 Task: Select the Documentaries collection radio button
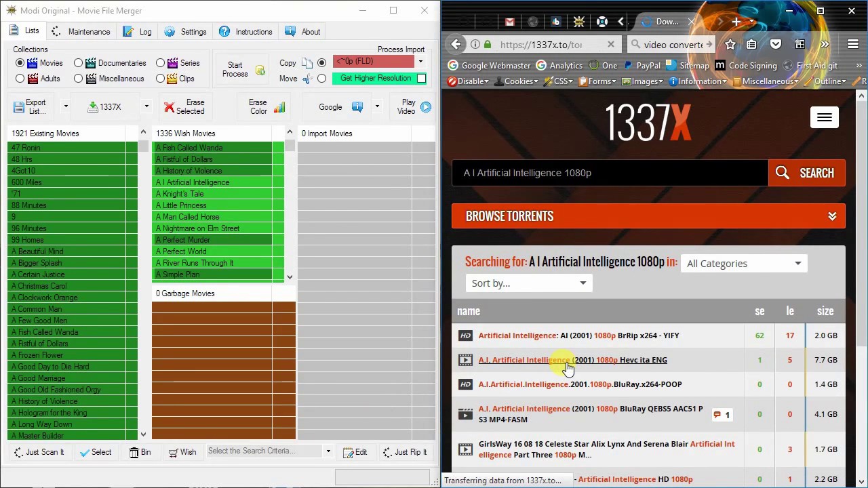tap(79, 63)
